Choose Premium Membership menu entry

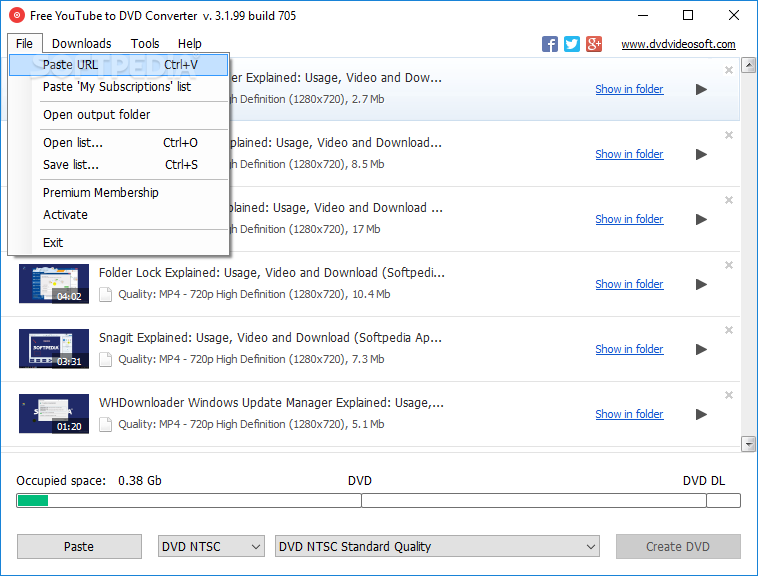[x=118, y=193]
